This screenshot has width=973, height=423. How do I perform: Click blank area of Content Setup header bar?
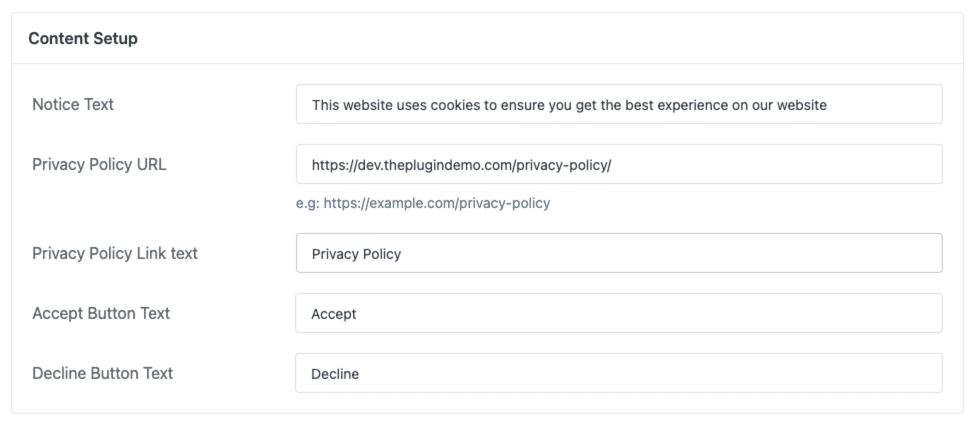coord(550,39)
